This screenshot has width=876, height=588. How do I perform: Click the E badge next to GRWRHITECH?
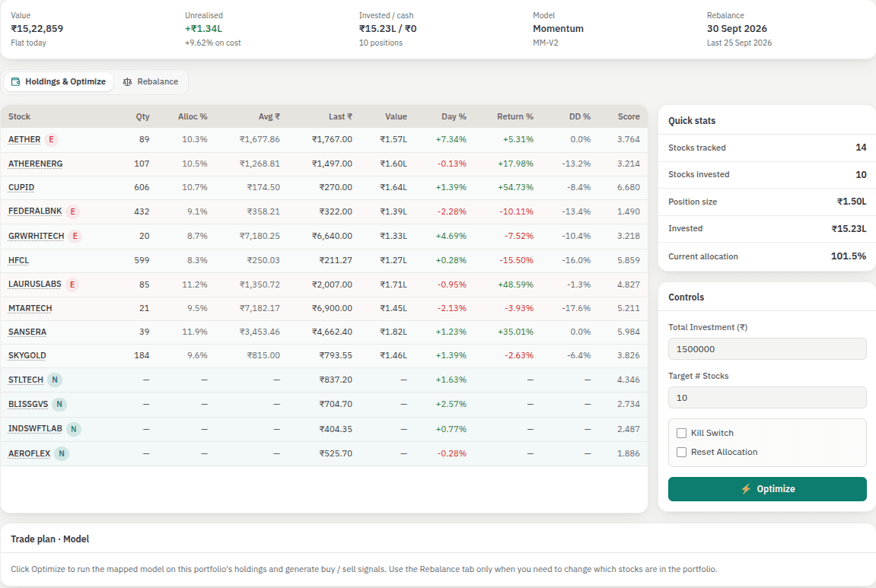point(75,237)
